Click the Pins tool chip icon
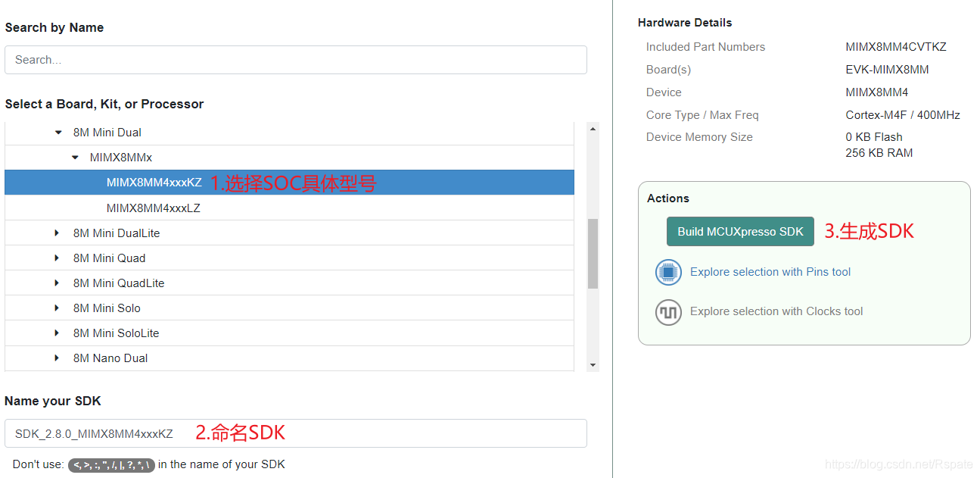 coord(668,272)
